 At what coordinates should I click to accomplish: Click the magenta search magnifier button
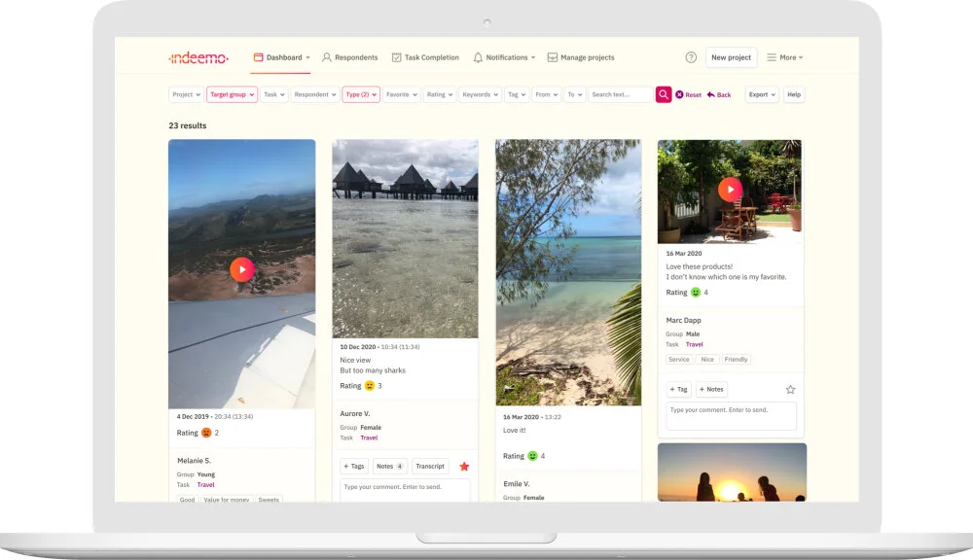pyautogui.click(x=664, y=94)
